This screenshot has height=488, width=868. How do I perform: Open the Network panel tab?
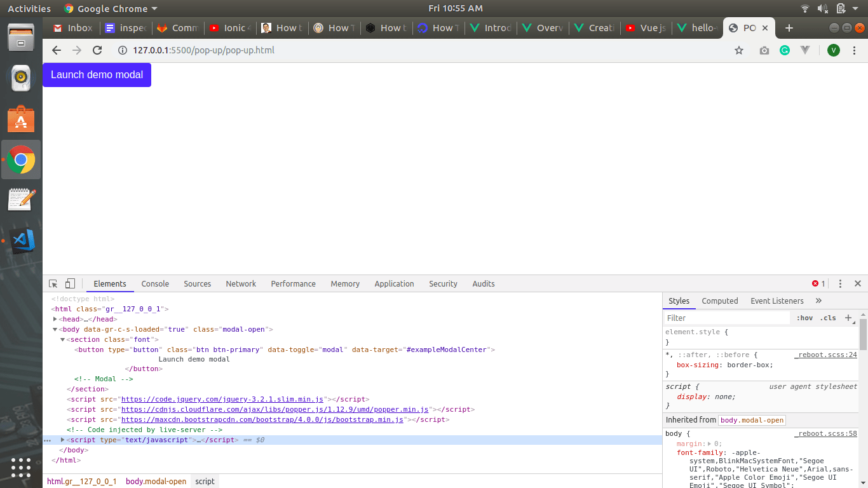(241, 284)
